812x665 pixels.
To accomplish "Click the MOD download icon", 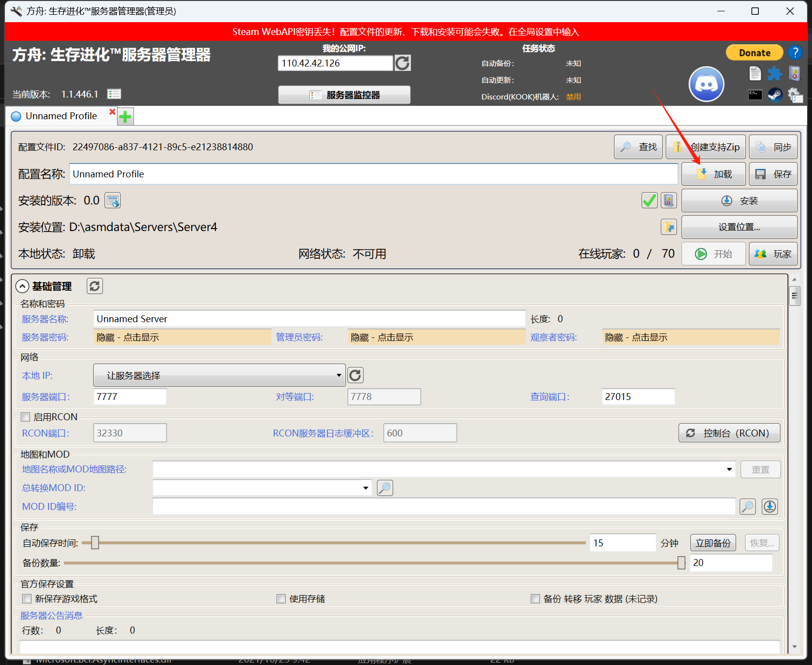I will [770, 506].
